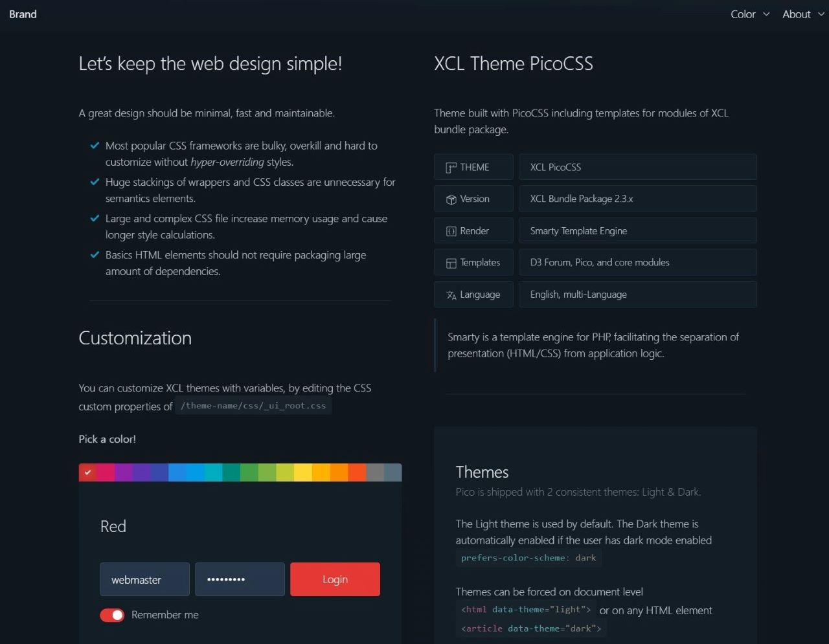Click the Version cube icon

(x=451, y=199)
